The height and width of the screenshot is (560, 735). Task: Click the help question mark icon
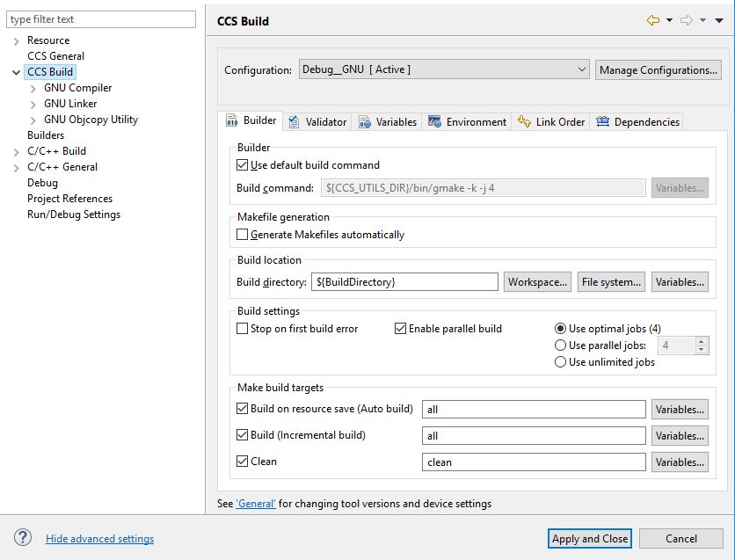click(x=23, y=538)
